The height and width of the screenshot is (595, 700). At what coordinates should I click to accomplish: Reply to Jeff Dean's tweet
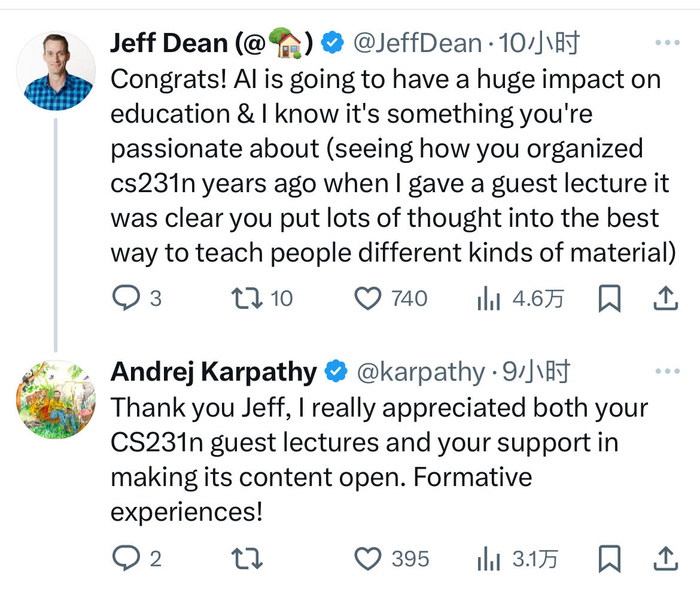tap(126, 298)
